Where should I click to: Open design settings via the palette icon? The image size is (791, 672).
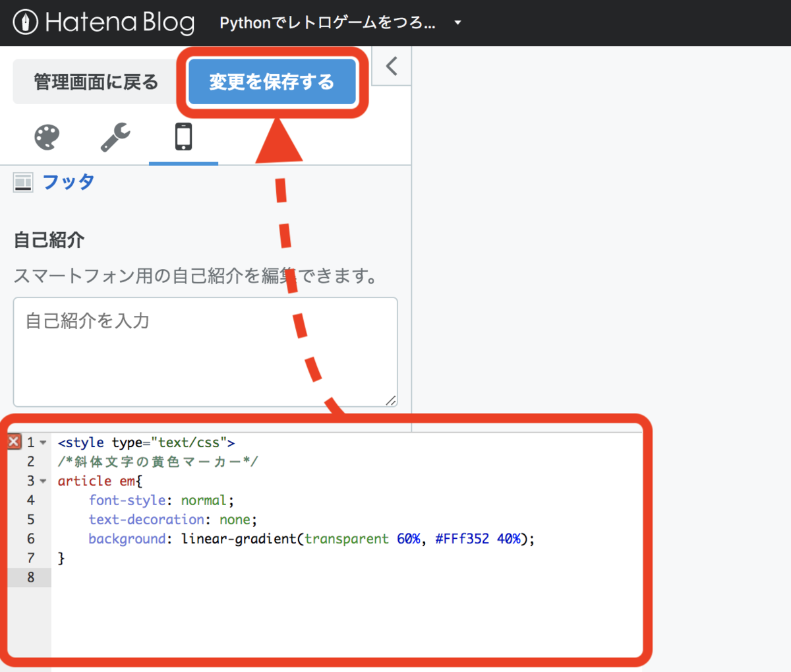coord(45,137)
